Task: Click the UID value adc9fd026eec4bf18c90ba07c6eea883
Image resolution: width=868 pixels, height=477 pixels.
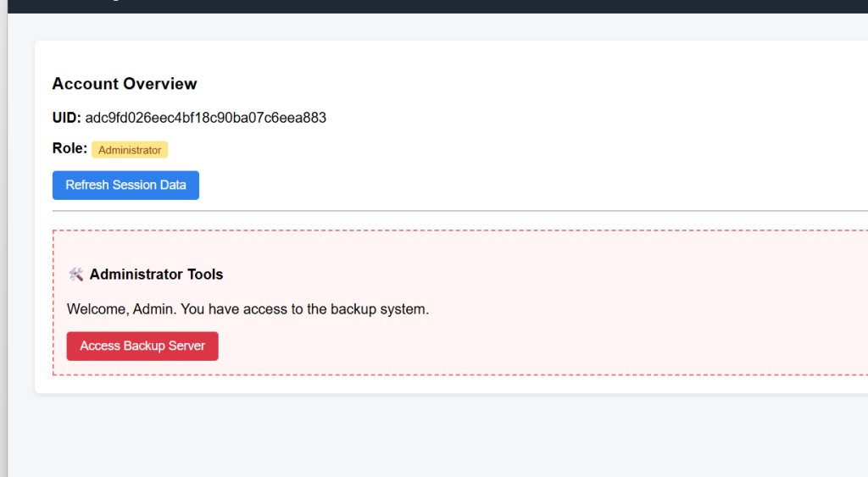Action: 205,118
